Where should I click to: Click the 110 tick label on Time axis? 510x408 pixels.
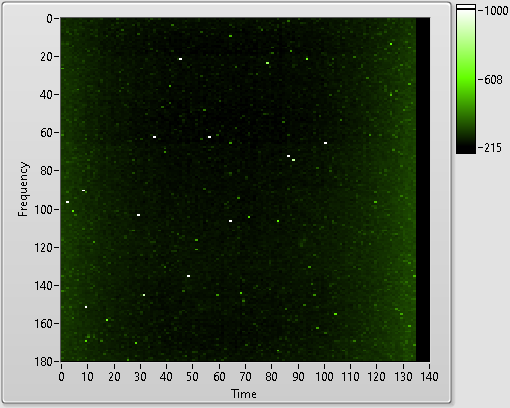pos(350,377)
